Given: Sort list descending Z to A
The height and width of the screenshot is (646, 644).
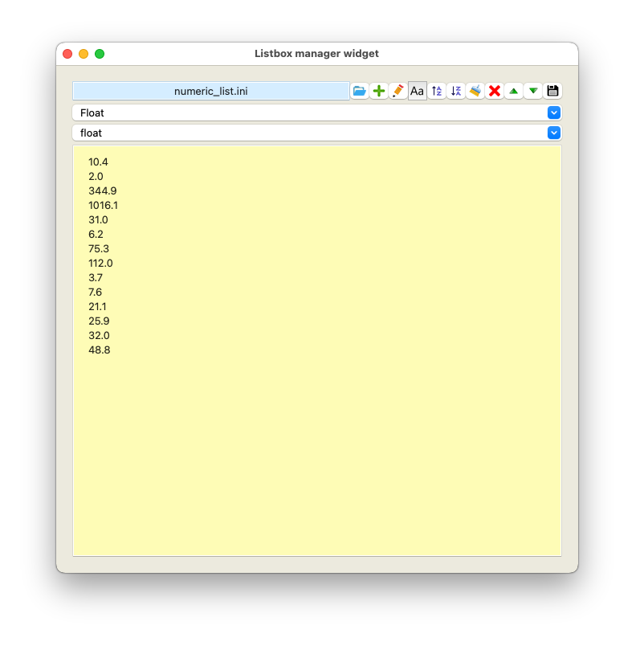Looking at the screenshot, I should point(455,91).
